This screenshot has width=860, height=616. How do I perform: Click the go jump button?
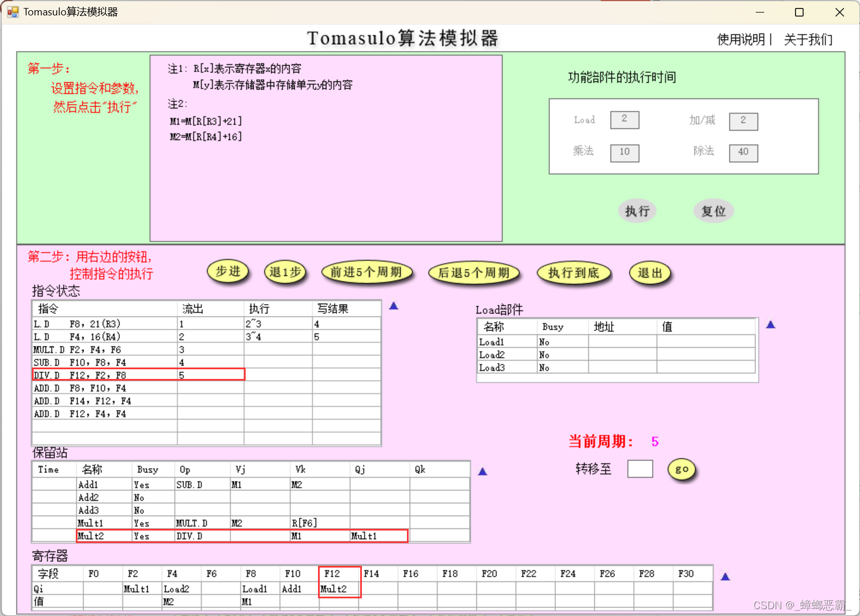[x=682, y=470]
